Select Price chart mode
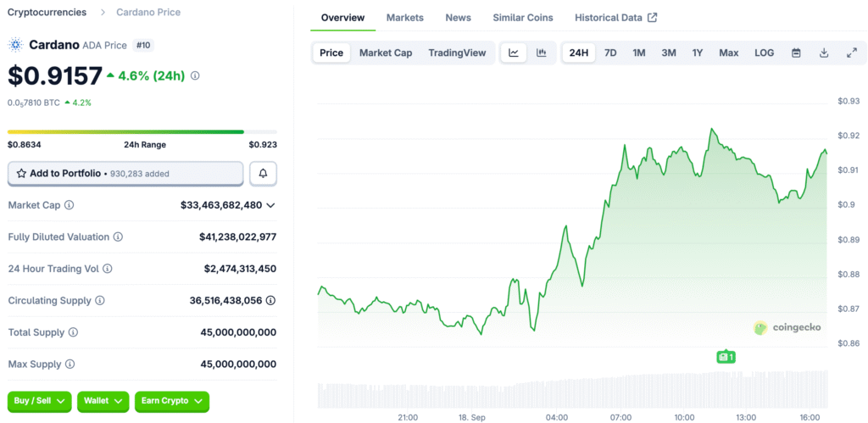The image size is (868, 423). 331,53
